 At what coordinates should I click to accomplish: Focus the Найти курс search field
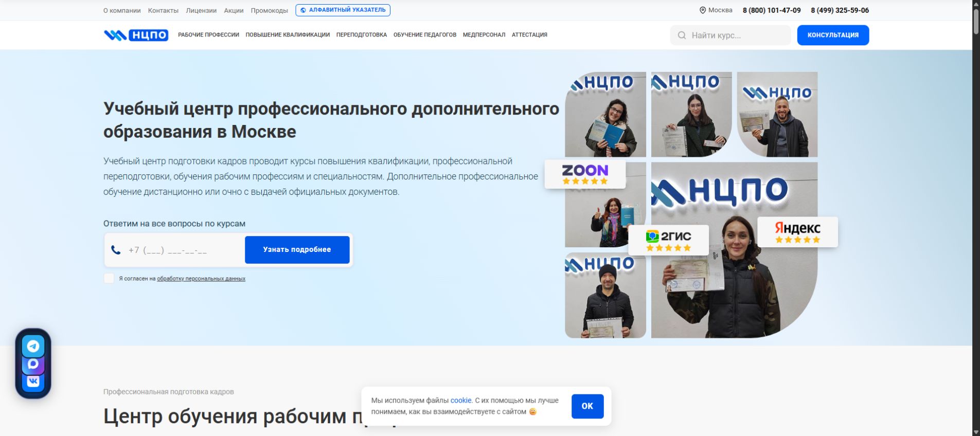730,35
